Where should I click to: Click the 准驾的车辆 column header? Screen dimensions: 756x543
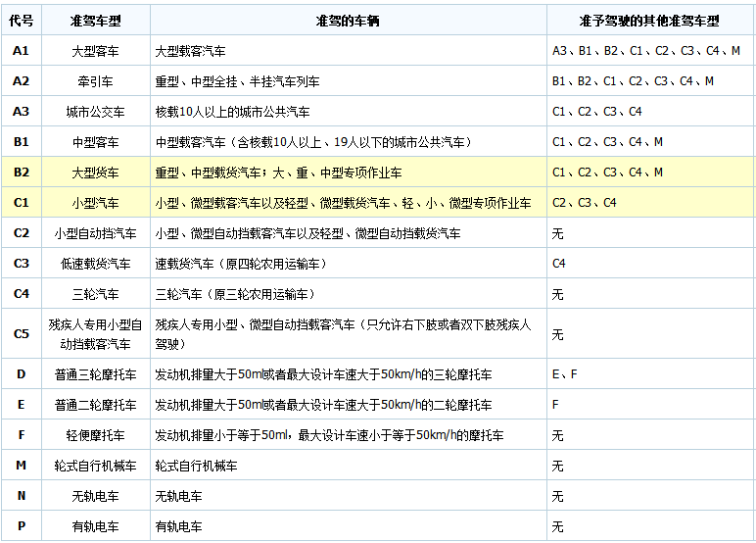point(348,20)
